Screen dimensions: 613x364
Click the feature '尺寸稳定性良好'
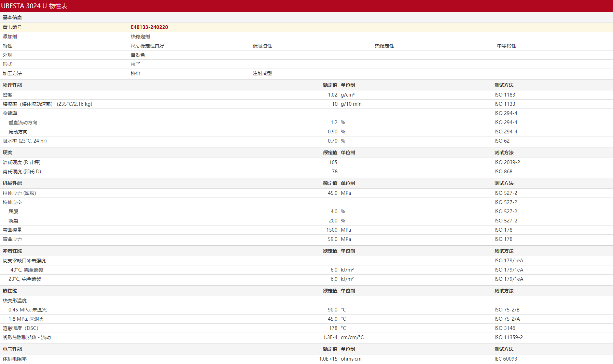[x=148, y=46]
